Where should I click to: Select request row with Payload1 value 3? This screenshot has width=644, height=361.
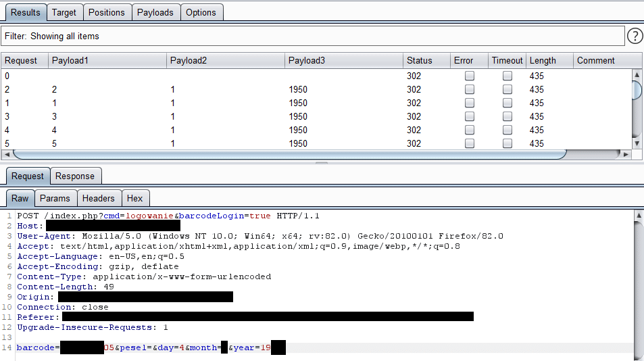316,117
